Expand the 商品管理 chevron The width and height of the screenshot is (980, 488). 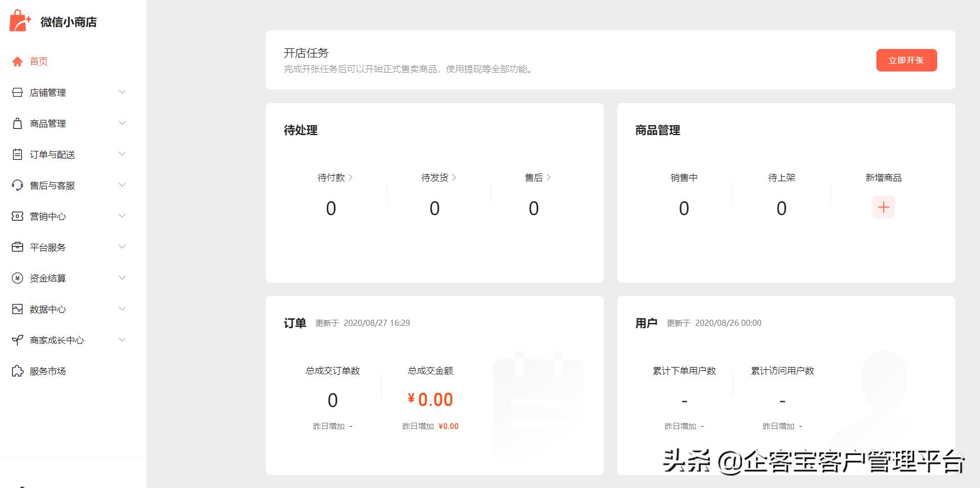point(122,123)
